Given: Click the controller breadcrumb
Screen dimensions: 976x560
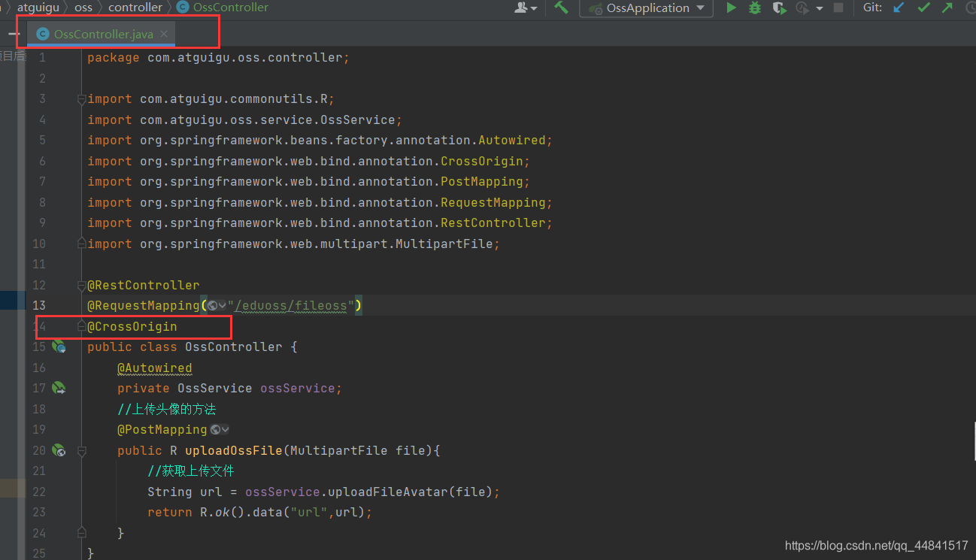Looking at the screenshot, I should point(135,8).
